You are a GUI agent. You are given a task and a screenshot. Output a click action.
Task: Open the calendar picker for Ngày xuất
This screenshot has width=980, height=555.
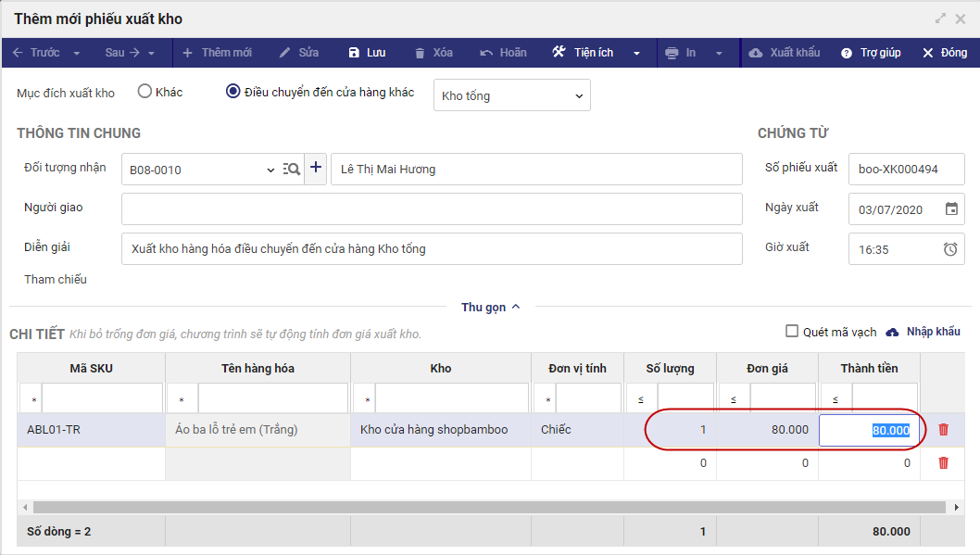point(951,209)
